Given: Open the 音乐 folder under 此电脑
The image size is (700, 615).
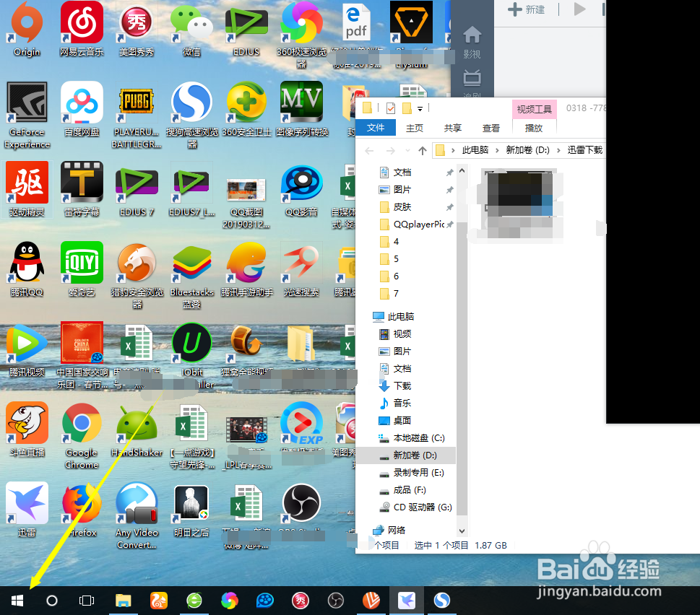Looking at the screenshot, I should [x=396, y=404].
